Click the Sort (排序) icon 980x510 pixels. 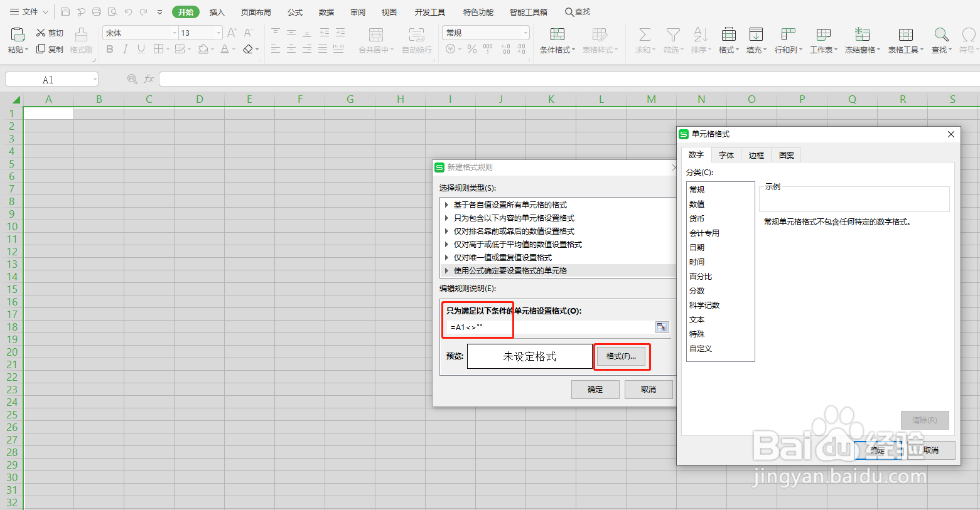[701, 35]
